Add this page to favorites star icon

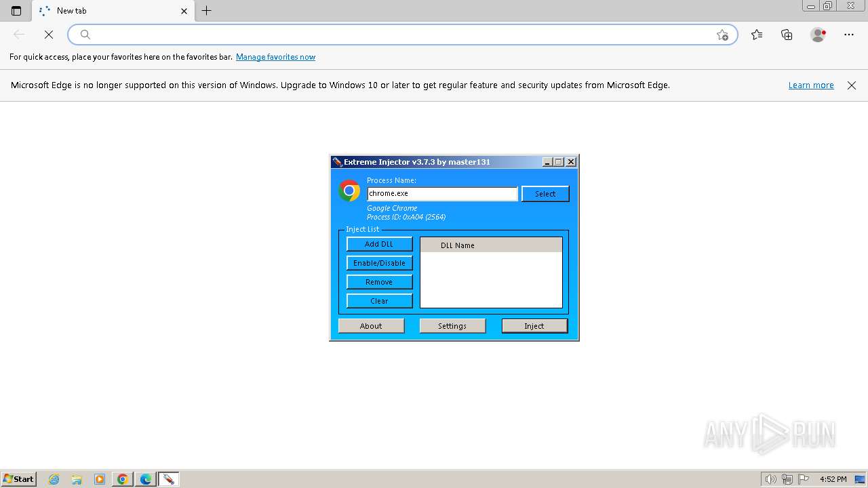pyautogui.click(x=722, y=35)
